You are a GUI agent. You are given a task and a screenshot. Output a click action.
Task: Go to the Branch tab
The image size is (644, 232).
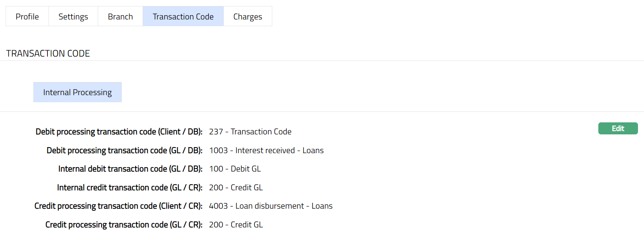tap(120, 17)
